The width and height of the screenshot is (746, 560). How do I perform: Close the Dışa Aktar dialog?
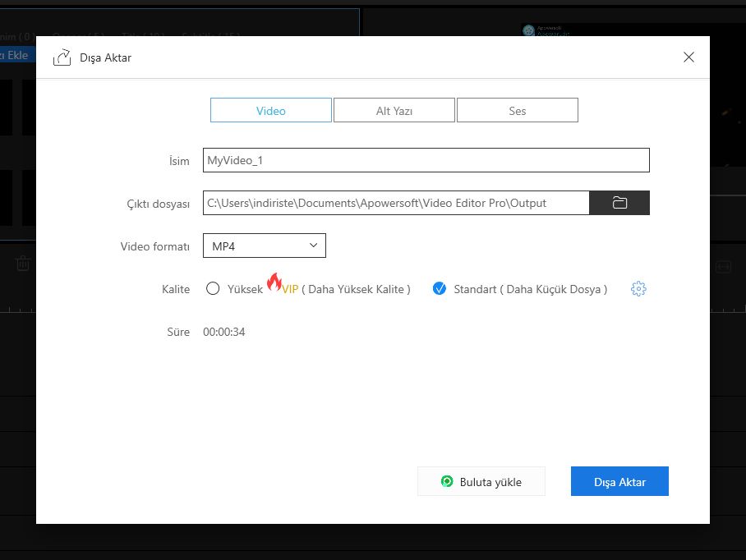coord(688,57)
